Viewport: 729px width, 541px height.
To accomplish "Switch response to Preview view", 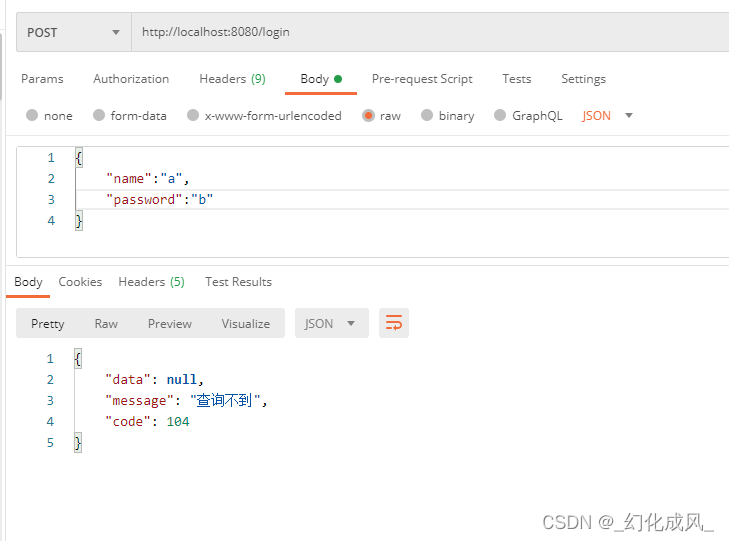I will coord(170,323).
